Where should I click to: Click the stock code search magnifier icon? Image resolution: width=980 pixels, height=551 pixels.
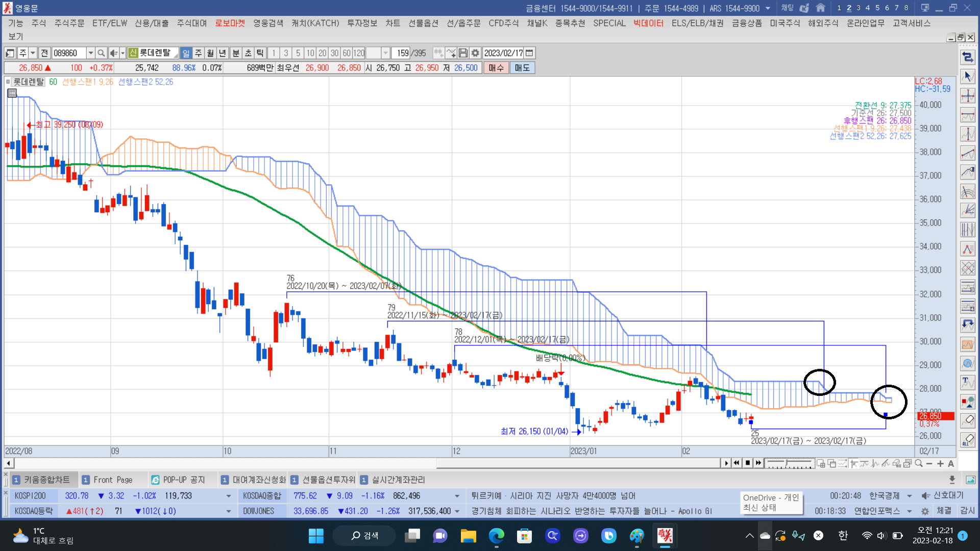(x=101, y=53)
